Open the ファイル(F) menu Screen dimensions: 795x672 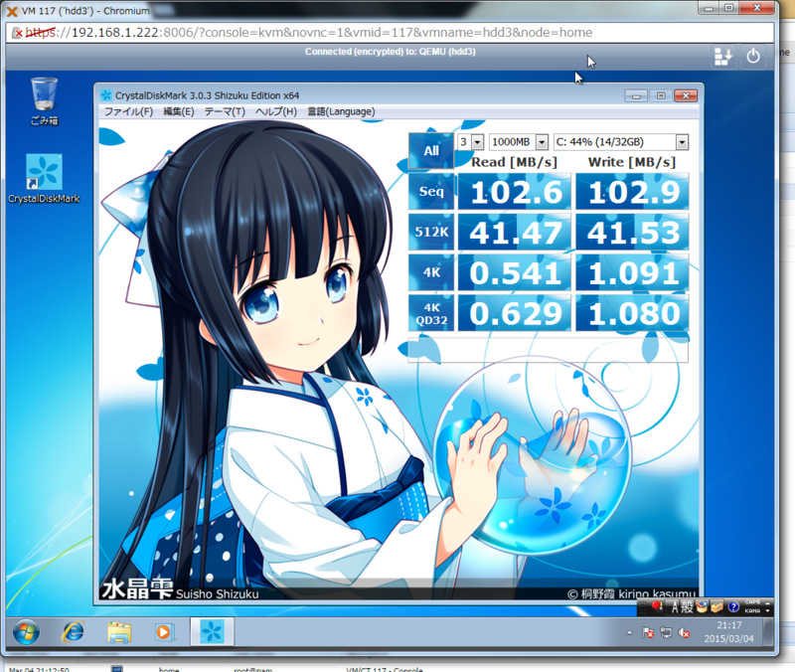point(128,111)
